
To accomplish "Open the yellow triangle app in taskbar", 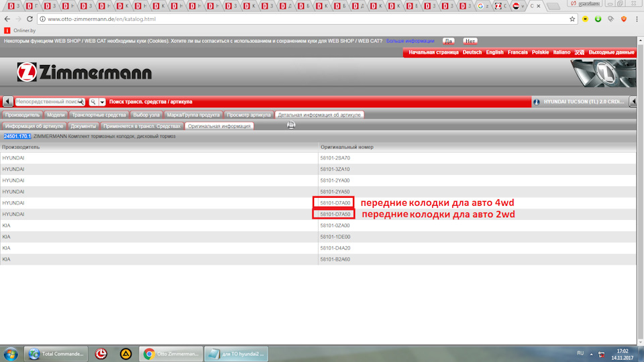I will (x=125, y=354).
